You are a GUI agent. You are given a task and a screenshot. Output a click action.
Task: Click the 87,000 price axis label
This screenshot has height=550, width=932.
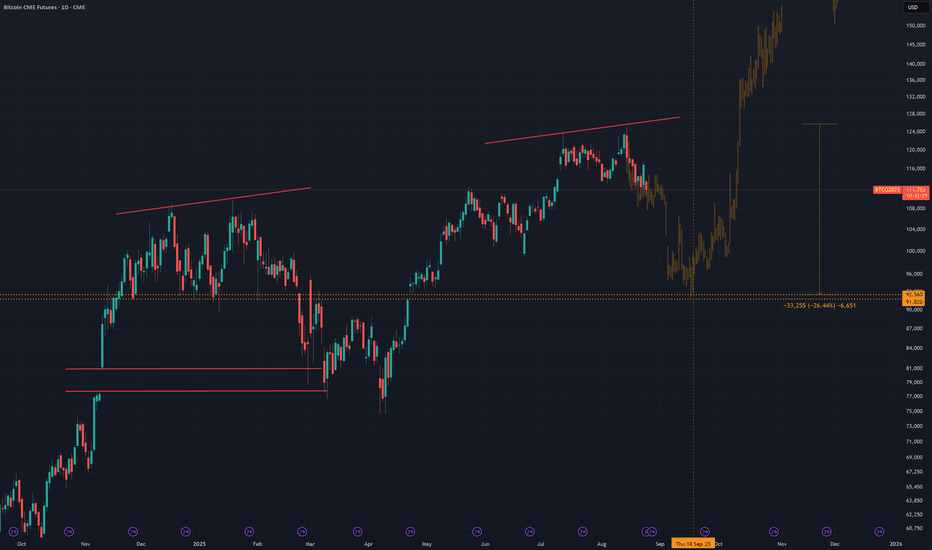[914, 328]
